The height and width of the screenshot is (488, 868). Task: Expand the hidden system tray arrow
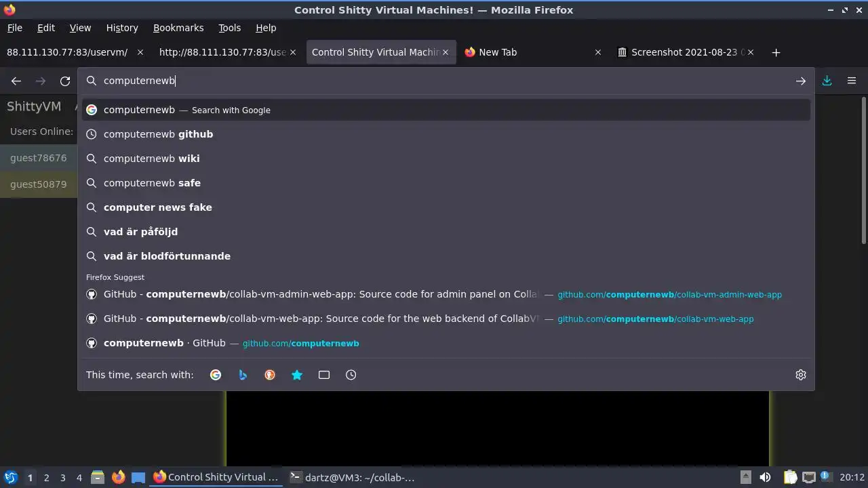pyautogui.click(x=745, y=476)
